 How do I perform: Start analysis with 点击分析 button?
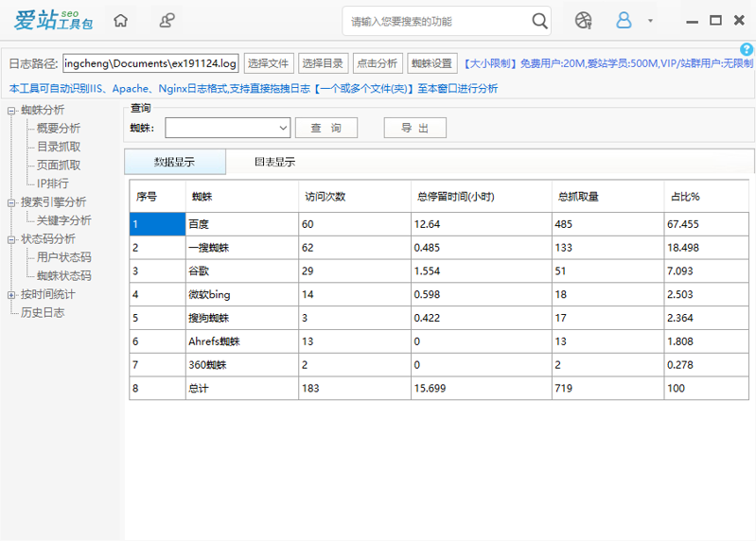(x=378, y=63)
